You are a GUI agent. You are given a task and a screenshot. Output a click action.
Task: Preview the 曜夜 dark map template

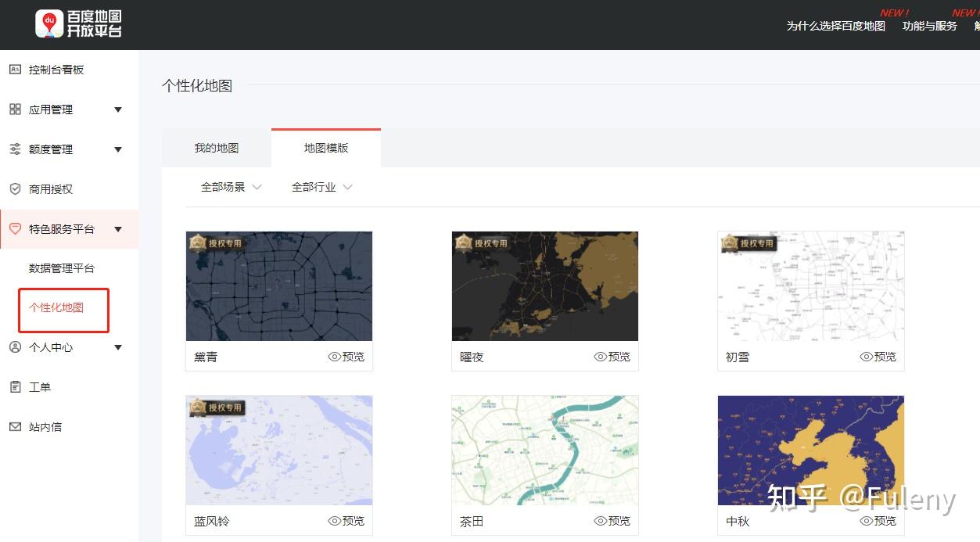pos(612,357)
